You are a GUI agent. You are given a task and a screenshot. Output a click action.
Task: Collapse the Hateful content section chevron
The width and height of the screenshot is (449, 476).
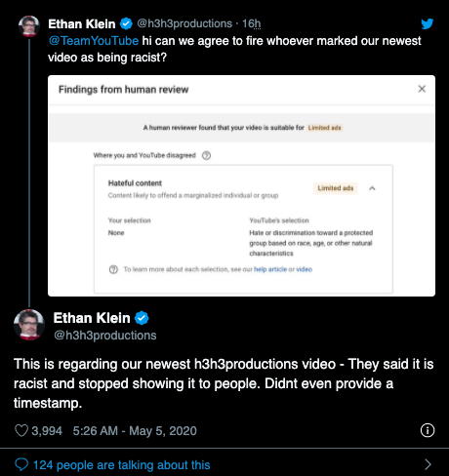tap(372, 188)
